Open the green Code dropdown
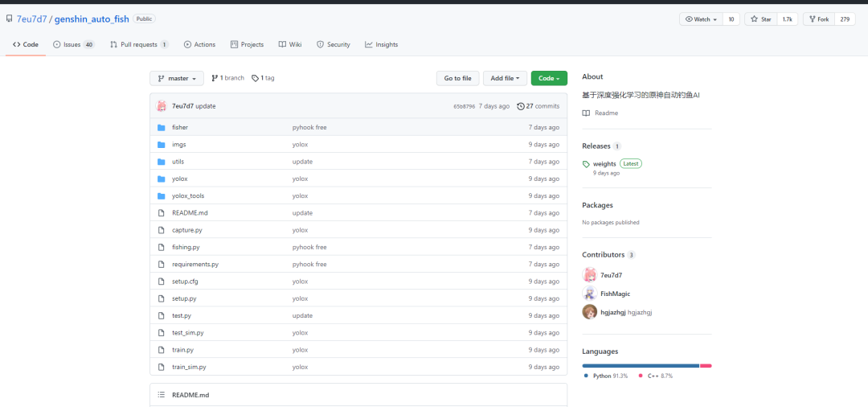868x407 pixels. tap(549, 79)
